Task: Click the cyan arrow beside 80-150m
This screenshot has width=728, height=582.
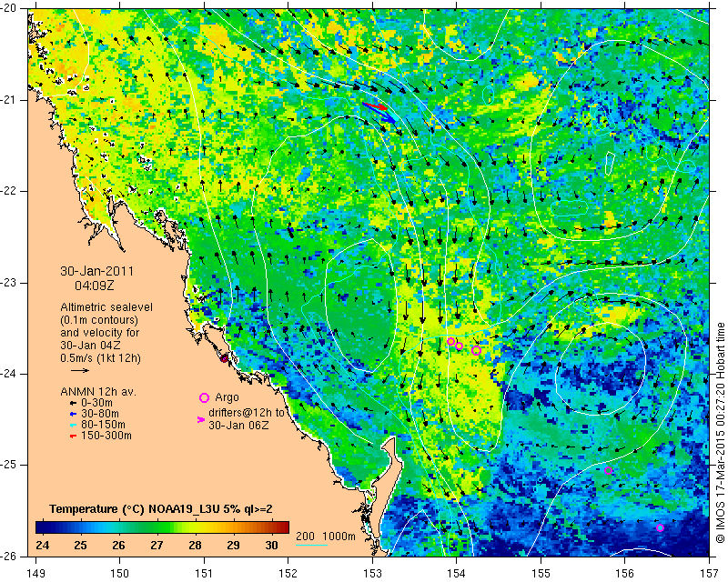Action: pyautogui.click(x=73, y=425)
